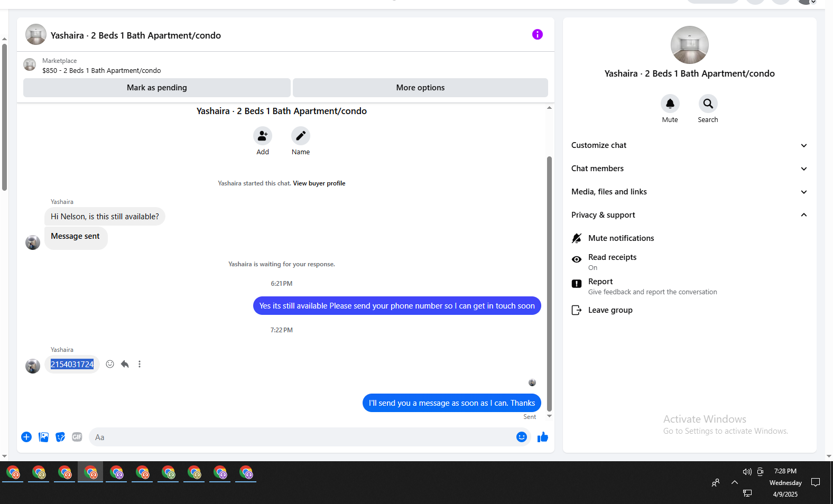Show hidden tray icons chevron
The height and width of the screenshot is (504, 833).
(x=734, y=482)
